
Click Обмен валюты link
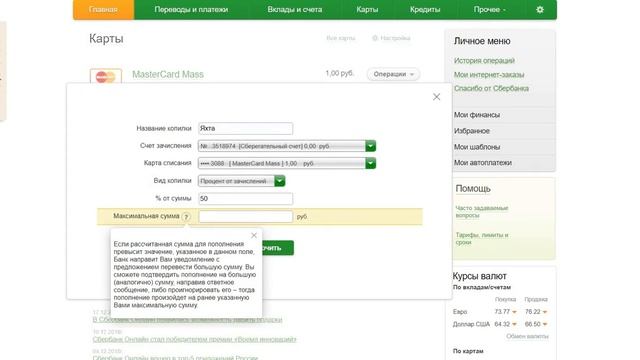pyautogui.click(x=527, y=336)
